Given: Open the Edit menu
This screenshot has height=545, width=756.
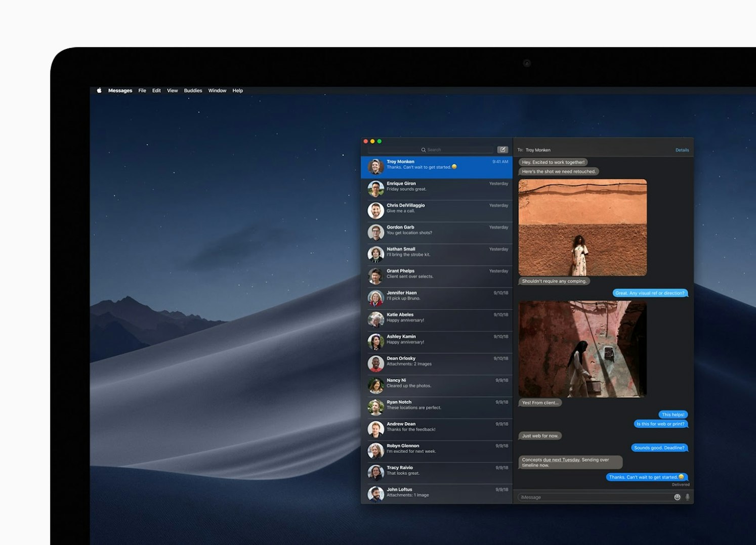Looking at the screenshot, I should click(156, 90).
